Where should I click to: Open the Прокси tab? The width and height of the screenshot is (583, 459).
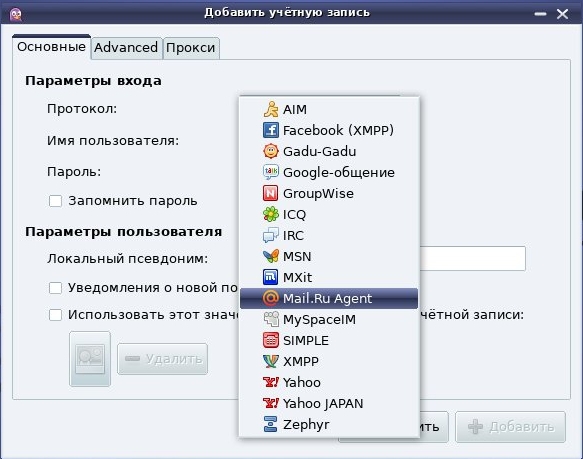click(191, 48)
